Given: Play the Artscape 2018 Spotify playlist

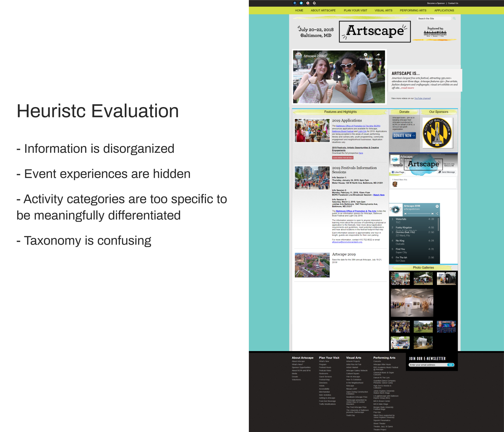Looking at the screenshot, I should point(396,209).
